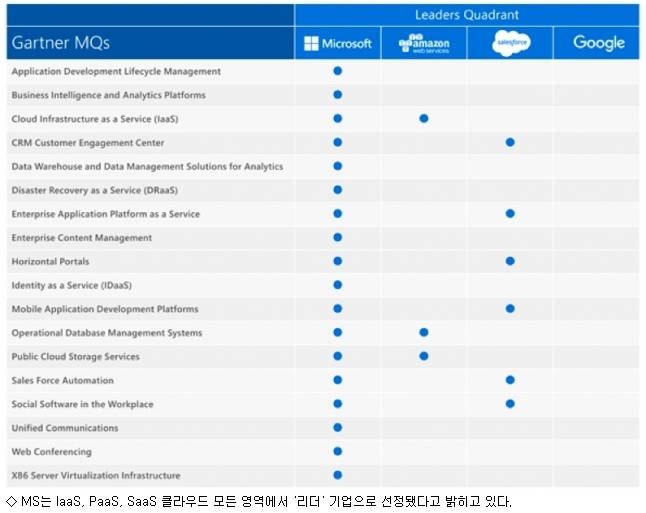Click Cloud Infrastructure as a Service (IaaS) label

coord(95,119)
